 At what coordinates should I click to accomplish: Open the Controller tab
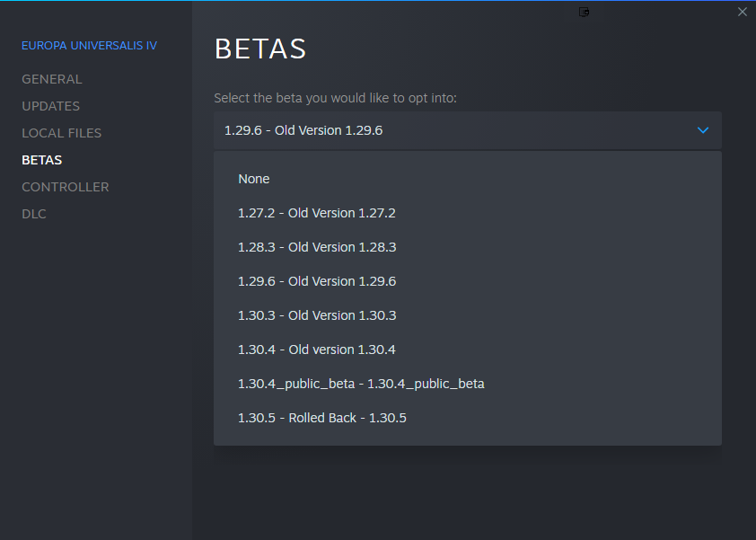pyautogui.click(x=65, y=187)
